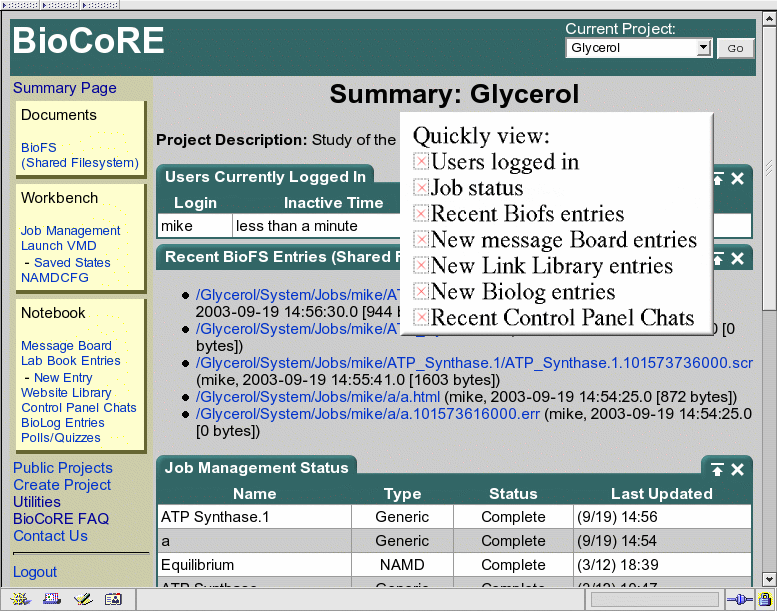
Task: Open the Mail component icon in status bar
Action: point(52,599)
